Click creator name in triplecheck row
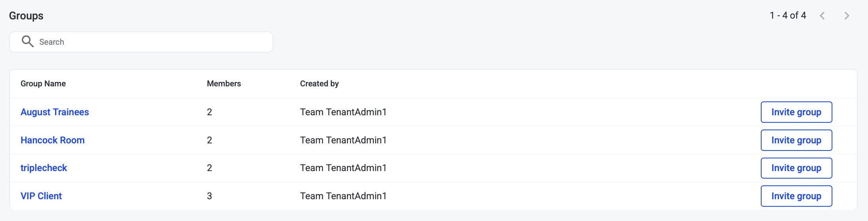 (343, 168)
